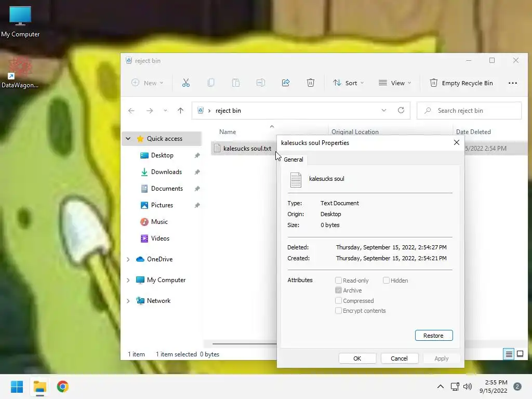
Task: Switch to details view layout icon
Action: click(509, 354)
